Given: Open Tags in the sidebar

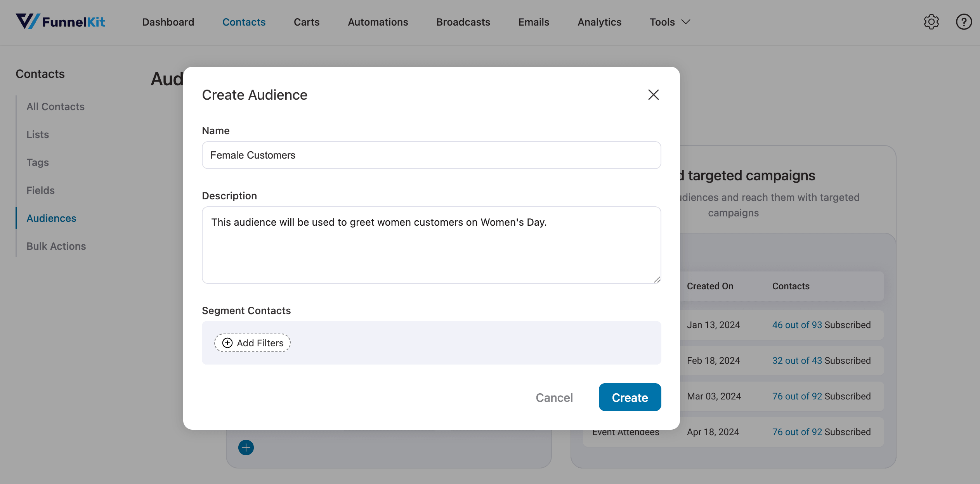Looking at the screenshot, I should [38, 162].
